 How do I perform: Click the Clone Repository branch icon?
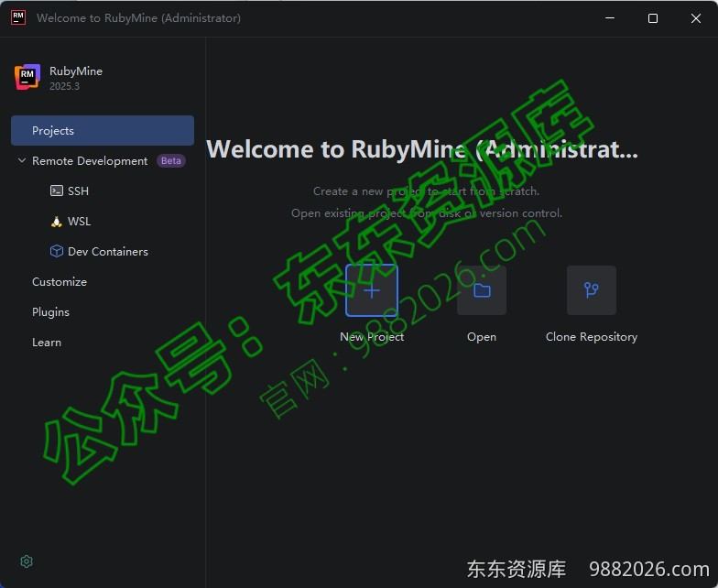(x=592, y=290)
